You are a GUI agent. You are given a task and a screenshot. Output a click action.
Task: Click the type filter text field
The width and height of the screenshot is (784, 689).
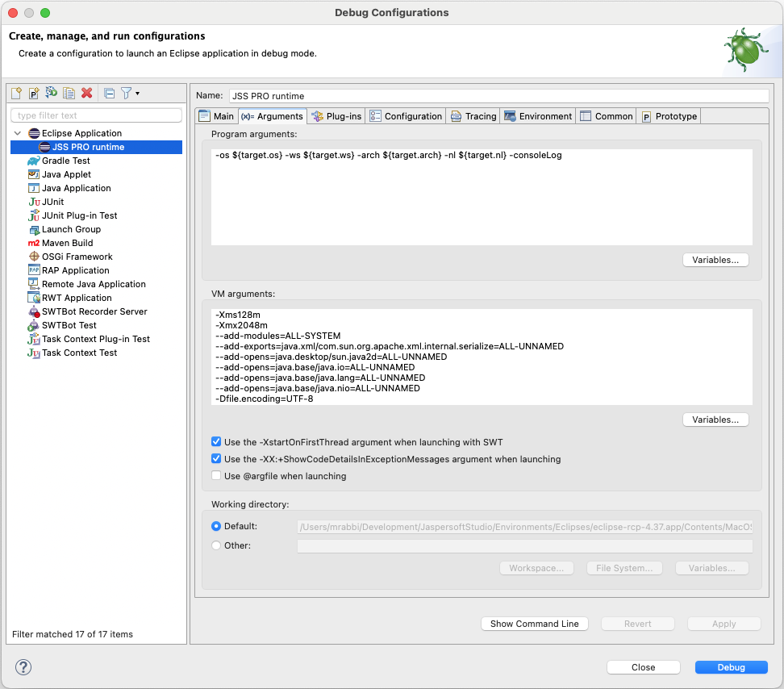pyautogui.click(x=96, y=115)
